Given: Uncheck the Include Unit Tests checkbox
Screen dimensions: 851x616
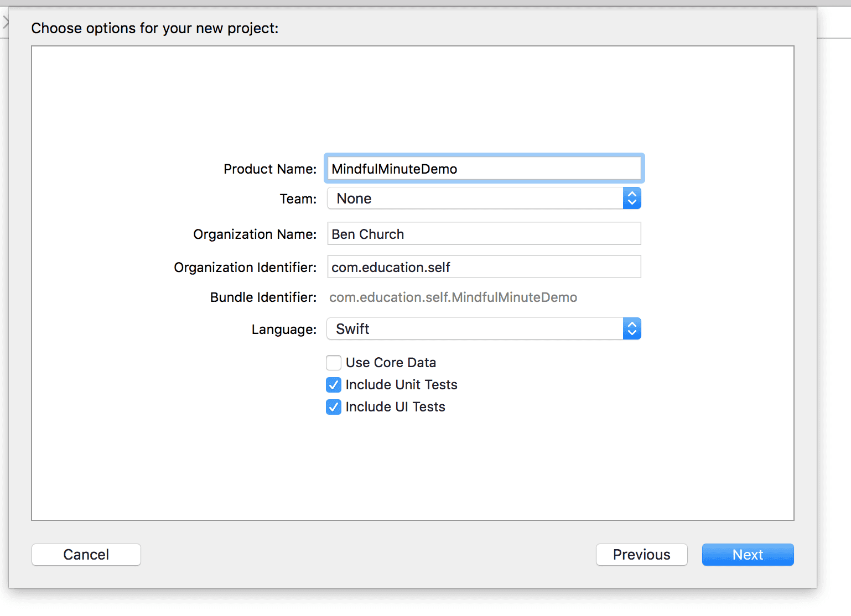Looking at the screenshot, I should [x=334, y=385].
